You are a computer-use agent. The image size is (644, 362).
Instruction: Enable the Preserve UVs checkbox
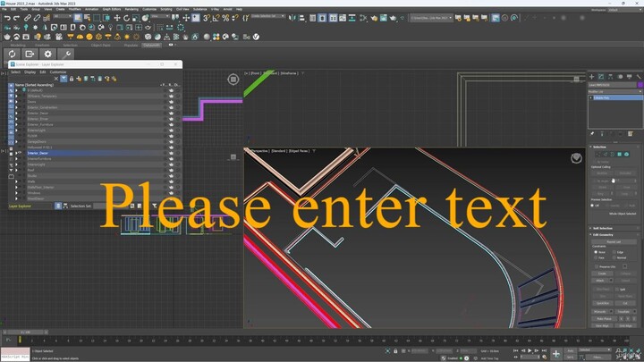tap(596, 266)
